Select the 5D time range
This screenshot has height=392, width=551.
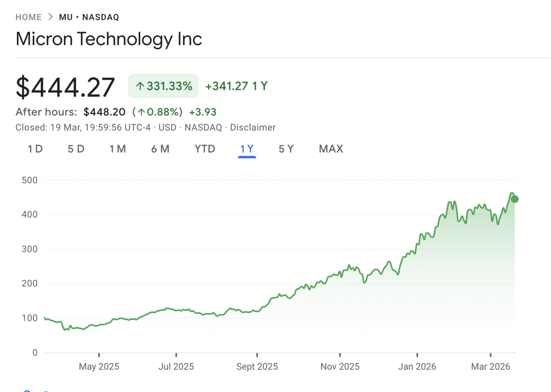[x=76, y=149]
